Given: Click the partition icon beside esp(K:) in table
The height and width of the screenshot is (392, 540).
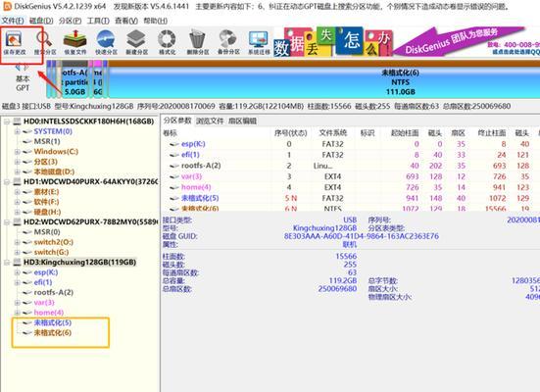Looking at the screenshot, I should point(173,144).
